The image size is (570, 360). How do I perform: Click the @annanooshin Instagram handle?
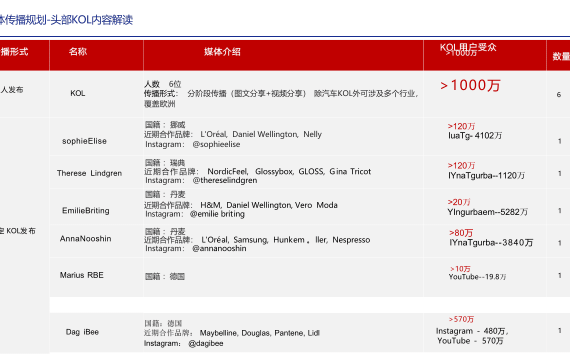219,248
